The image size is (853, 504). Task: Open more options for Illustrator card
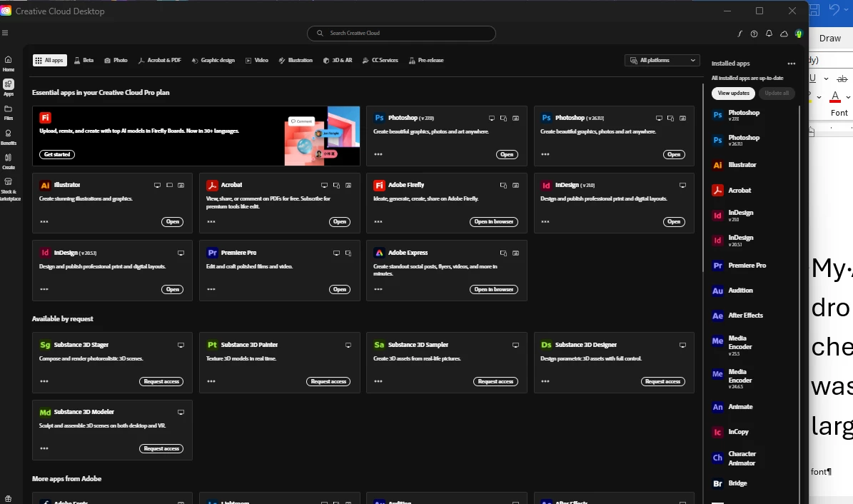tap(44, 221)
